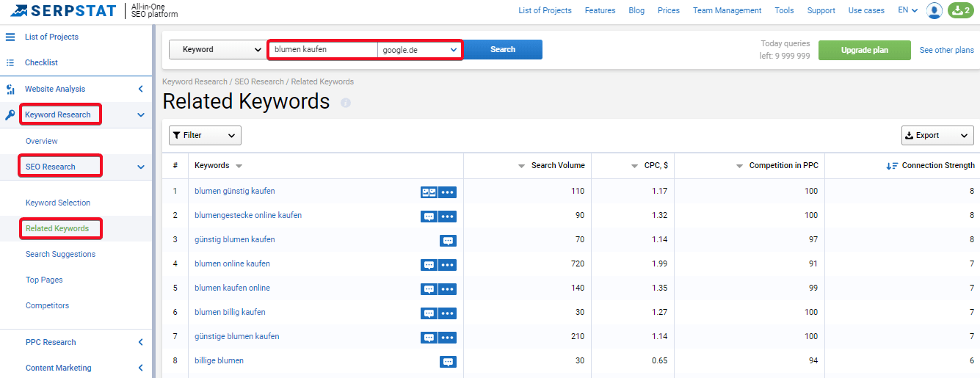This screenshot has height=378, width=980.
Task: Expand the Website Analysis chevron
Action: [x=141, y=89]
